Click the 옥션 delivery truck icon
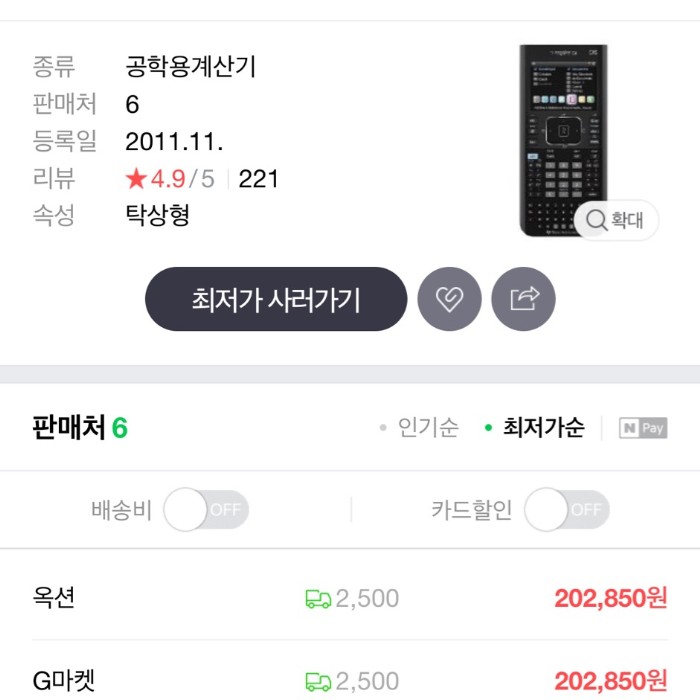Screen dimensions: 700x700 [x=318, y=599]
